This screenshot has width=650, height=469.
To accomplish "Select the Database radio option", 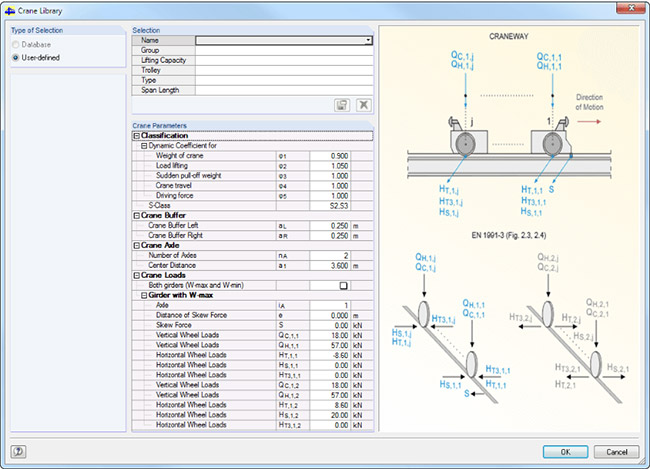I will tap(15, 45).
